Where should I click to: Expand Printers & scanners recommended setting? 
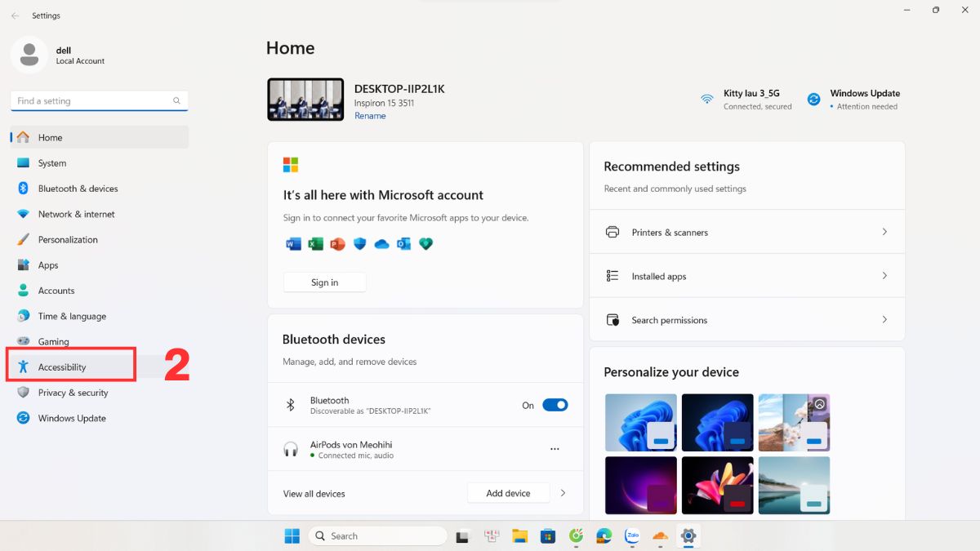point(746,233)
